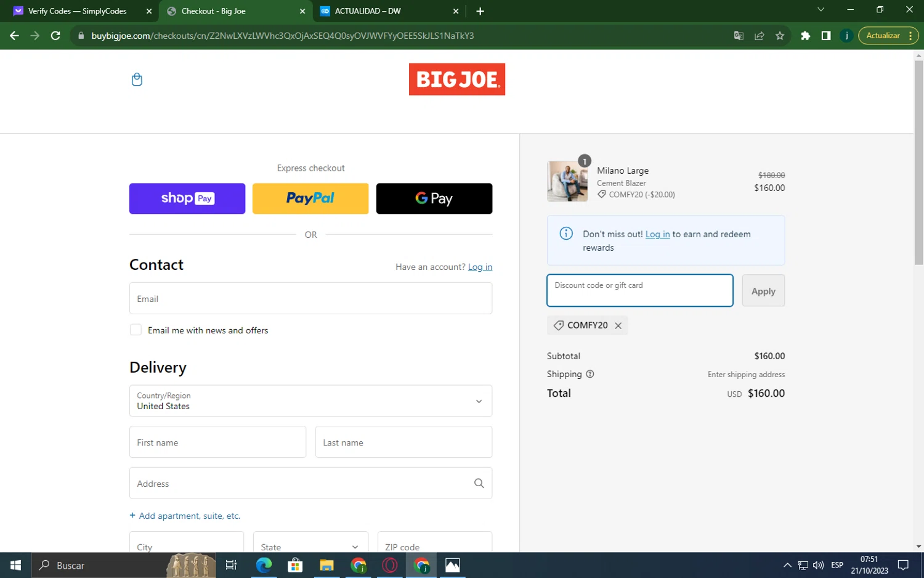The width and height of the screenshot is (924, 578).
Task: Show hidden system tray icons
Action: pos(787,565)
